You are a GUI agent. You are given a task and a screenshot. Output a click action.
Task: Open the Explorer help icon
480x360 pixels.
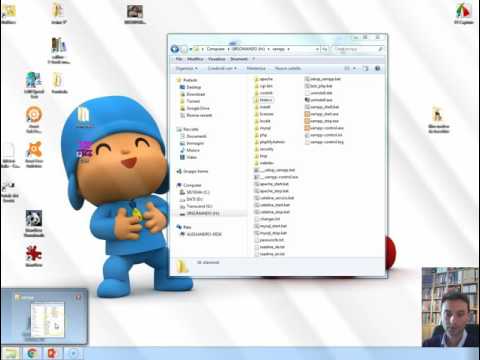tap(377, 68)
